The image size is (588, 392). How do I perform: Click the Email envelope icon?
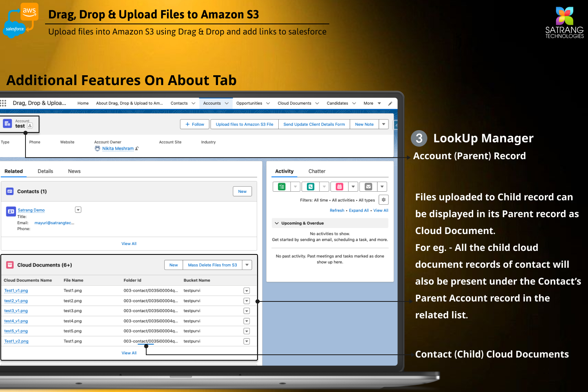coord(368,187)
